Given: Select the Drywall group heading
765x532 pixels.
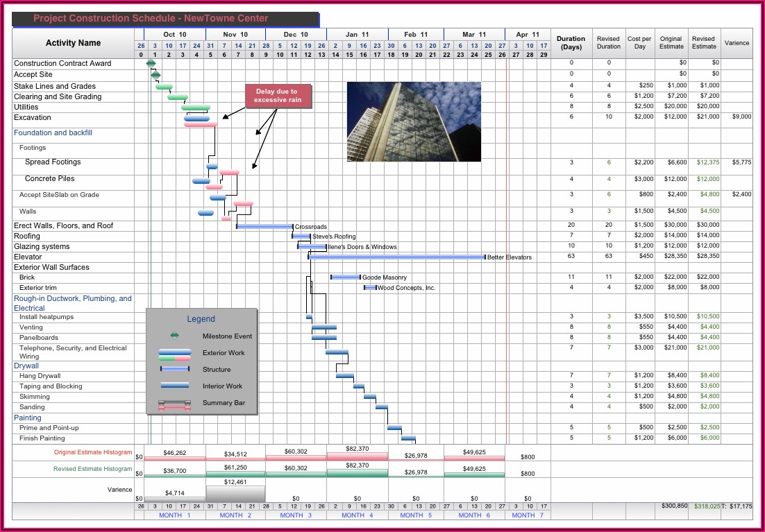Looking at the screenshot, I should [x=26, y=366].
